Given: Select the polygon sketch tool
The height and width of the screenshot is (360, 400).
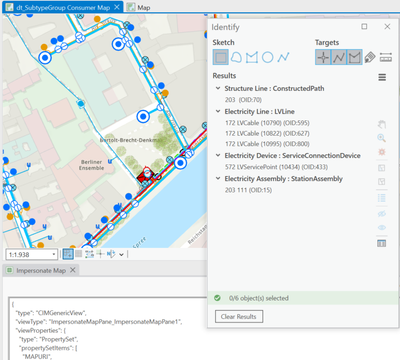Looking at the screenshot, I should pyautogui.click(x=252, y=57).
